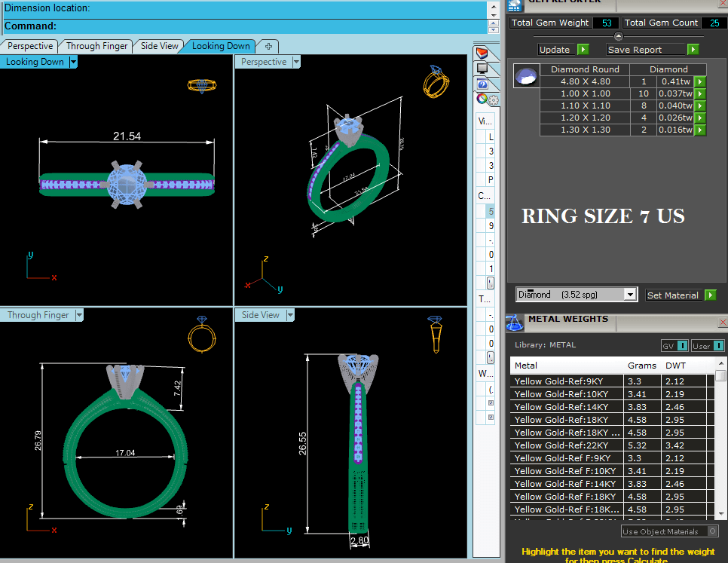Click green arrow next to Update
Screen dimensions: 728x563
click(x=583, y=50)
